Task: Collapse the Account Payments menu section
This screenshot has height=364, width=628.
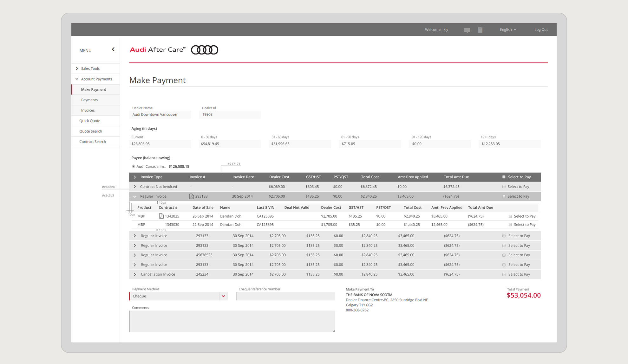Action: (x=95, y=79)
